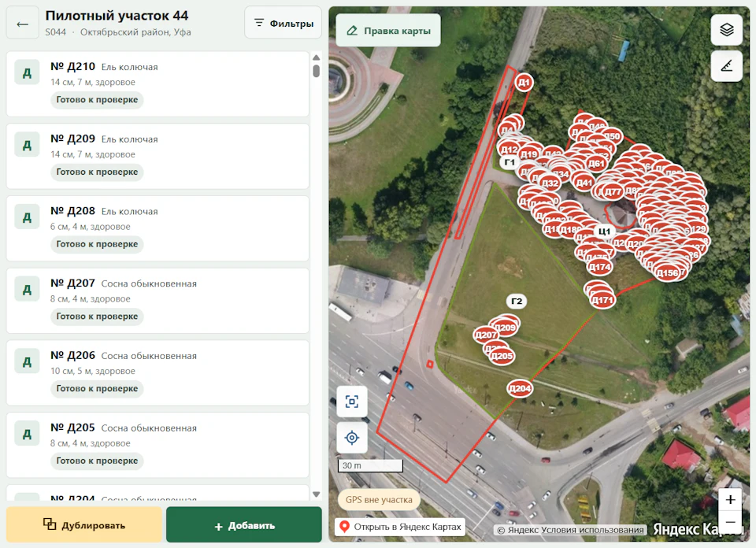
Task: Click the Д icon of card Д206
Action: pyautogui.click(x=27, y=362)
